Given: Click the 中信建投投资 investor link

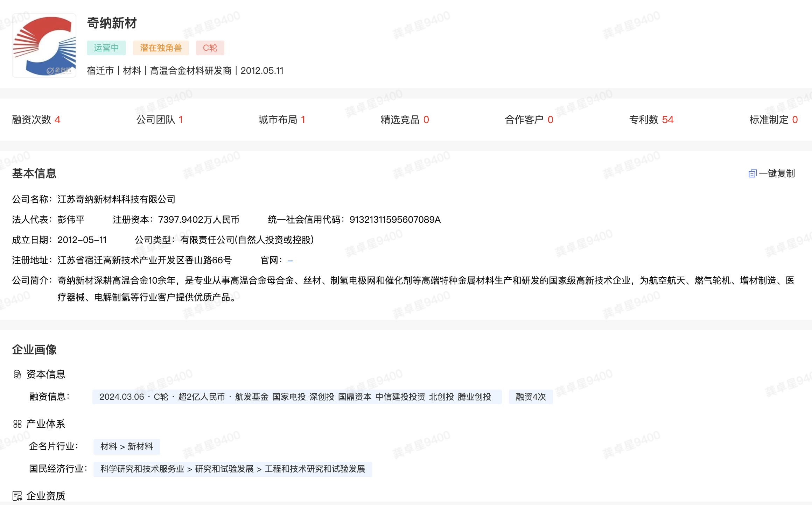Looking at the screenshot, I should (x=400, y=397).
